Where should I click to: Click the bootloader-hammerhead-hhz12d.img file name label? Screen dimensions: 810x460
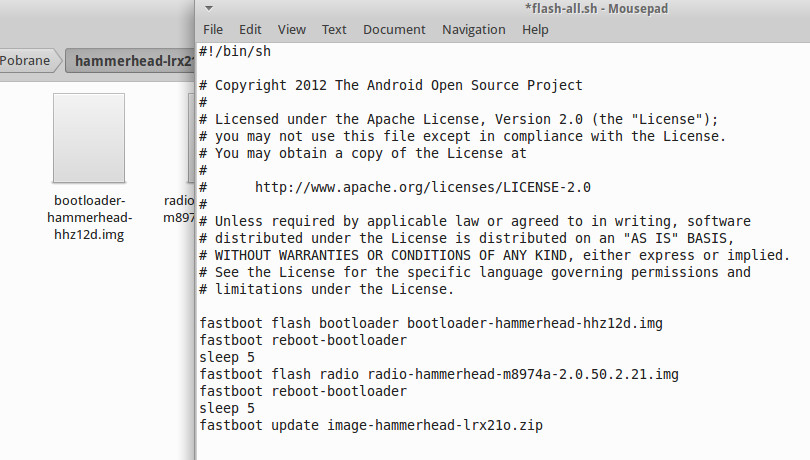pos(89,218)
